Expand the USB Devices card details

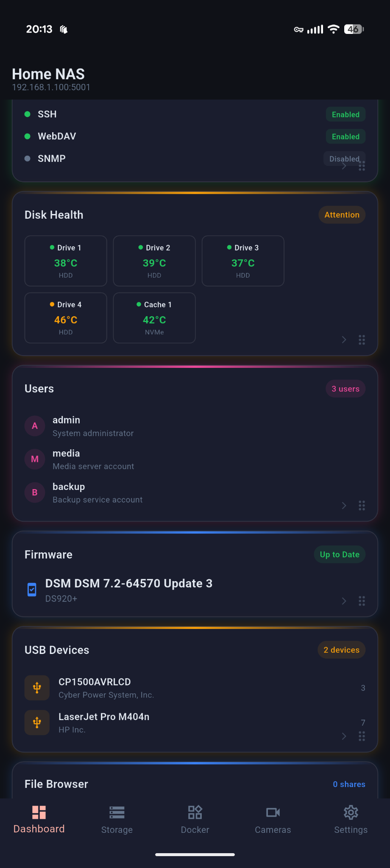point(343,736)
